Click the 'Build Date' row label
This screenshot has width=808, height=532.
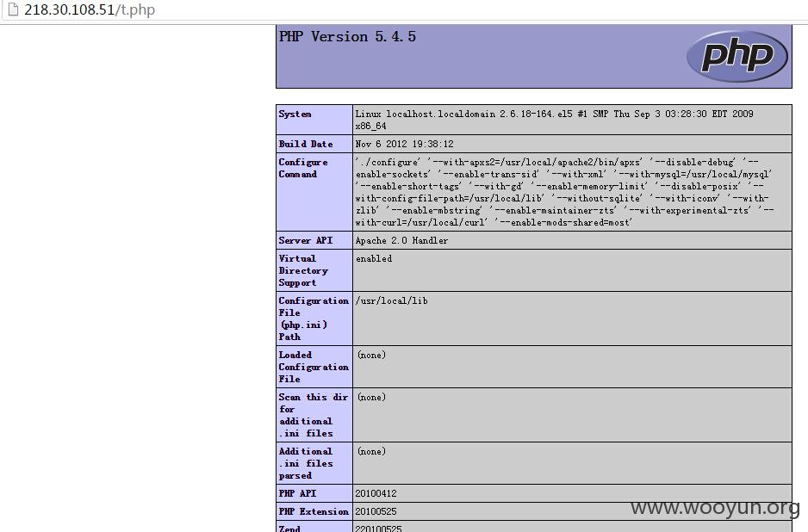[x=306, y=144]
